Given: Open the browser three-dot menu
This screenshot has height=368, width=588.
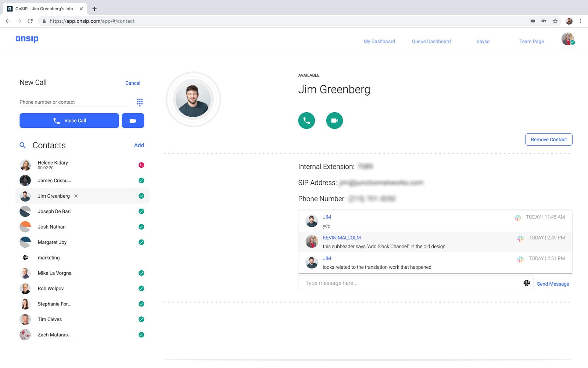Looking at the screenshot, I should [x=580, y=21].
